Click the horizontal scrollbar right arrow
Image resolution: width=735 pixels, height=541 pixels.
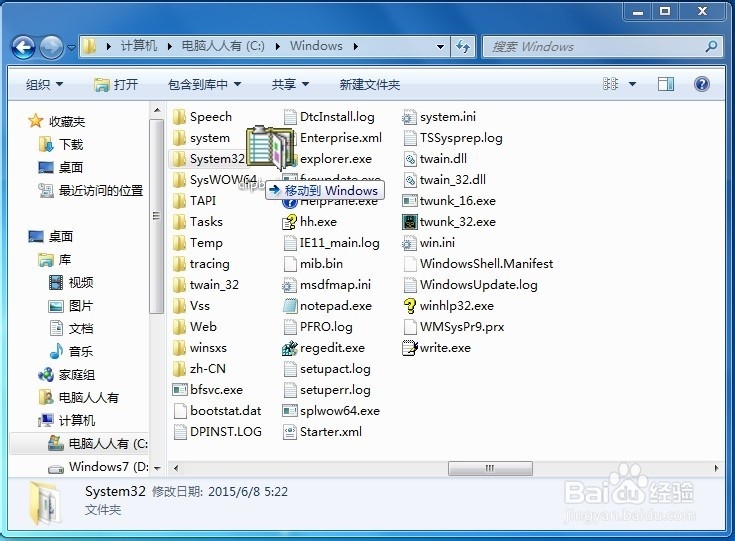[716, 468]
